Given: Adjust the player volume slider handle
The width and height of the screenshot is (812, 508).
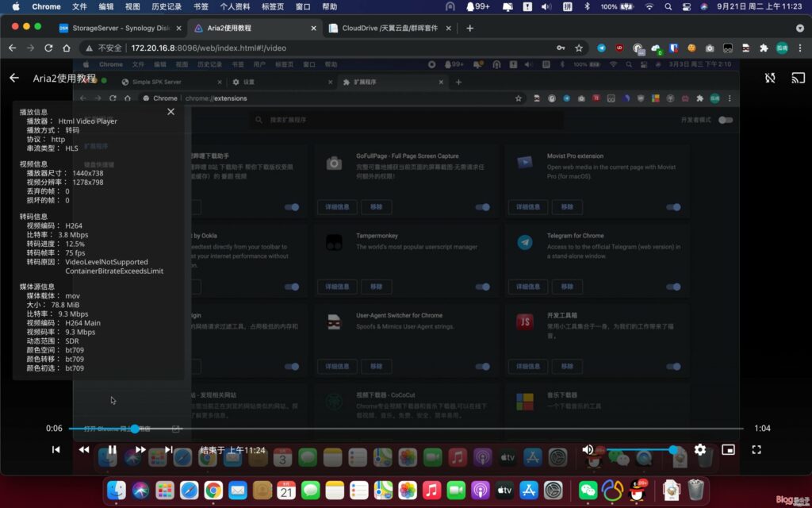Looking at the screenshot, I should coord(673,449).
